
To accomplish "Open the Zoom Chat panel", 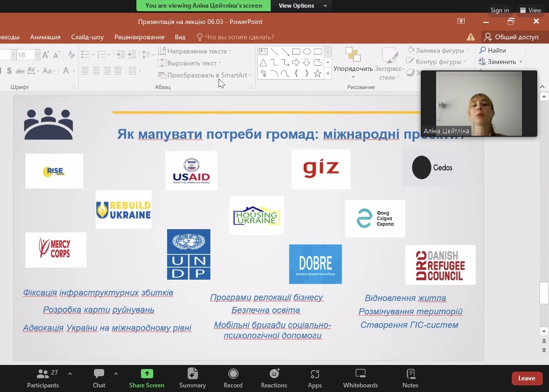I will [x=99, y=378].
